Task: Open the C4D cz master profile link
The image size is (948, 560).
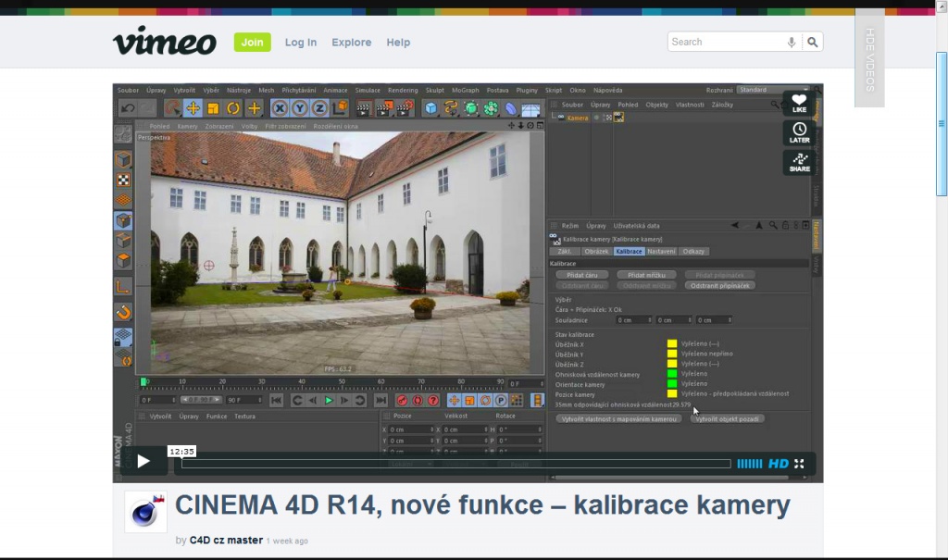Action: coord(226,540)
